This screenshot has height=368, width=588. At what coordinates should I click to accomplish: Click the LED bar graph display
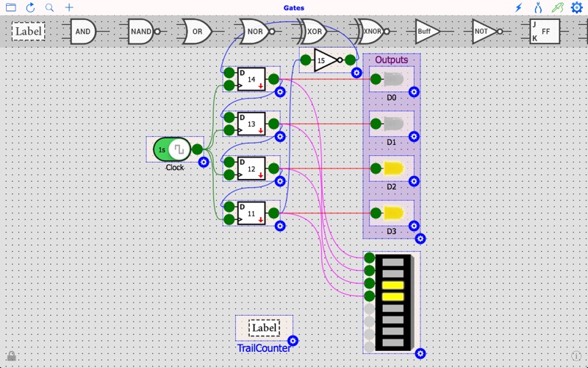pos(394,302)
